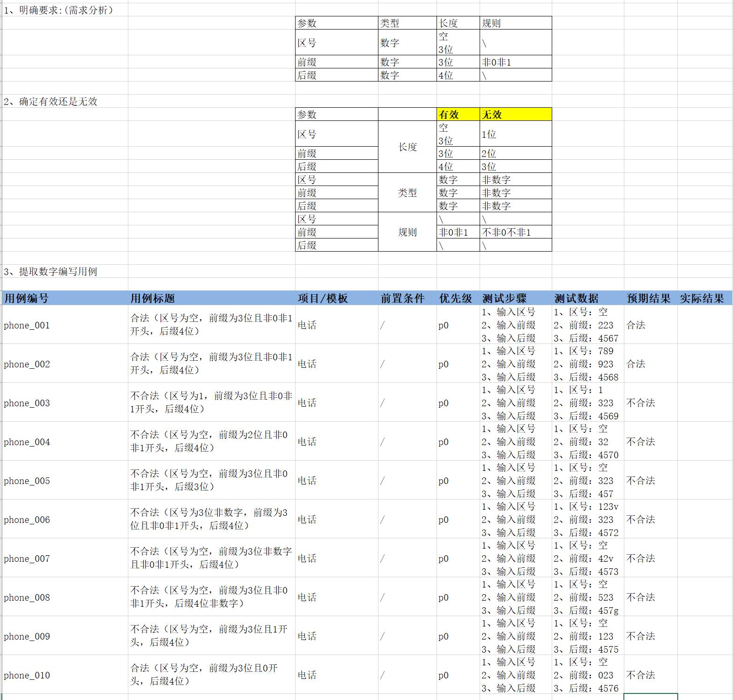Select the "不非0不非1" invalid rule cell

tap(516, 232)
